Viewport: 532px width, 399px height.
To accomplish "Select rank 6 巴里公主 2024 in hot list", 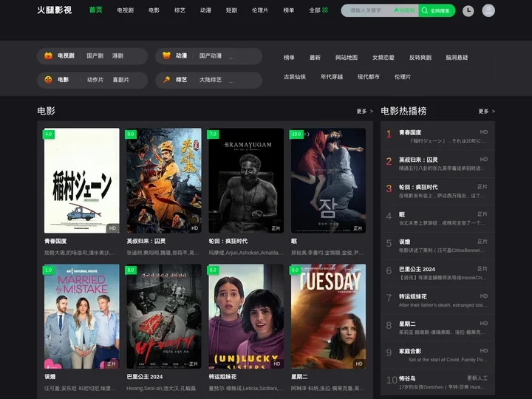I will [x=437, y=273].
